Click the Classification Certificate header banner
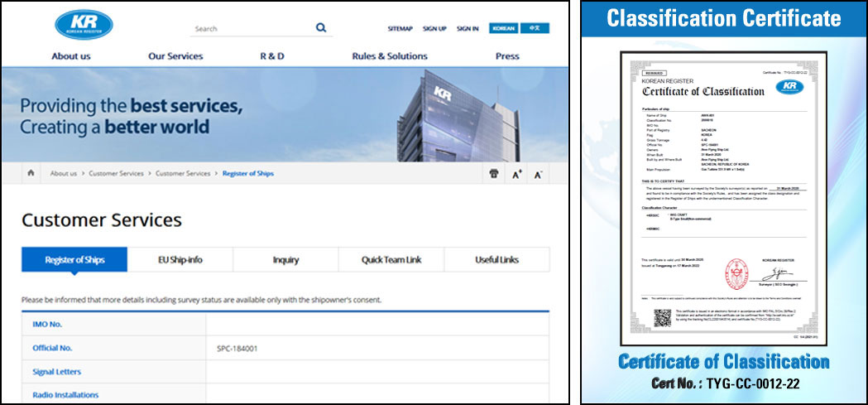This screenshot has height=405, width=868. point(724,19)
